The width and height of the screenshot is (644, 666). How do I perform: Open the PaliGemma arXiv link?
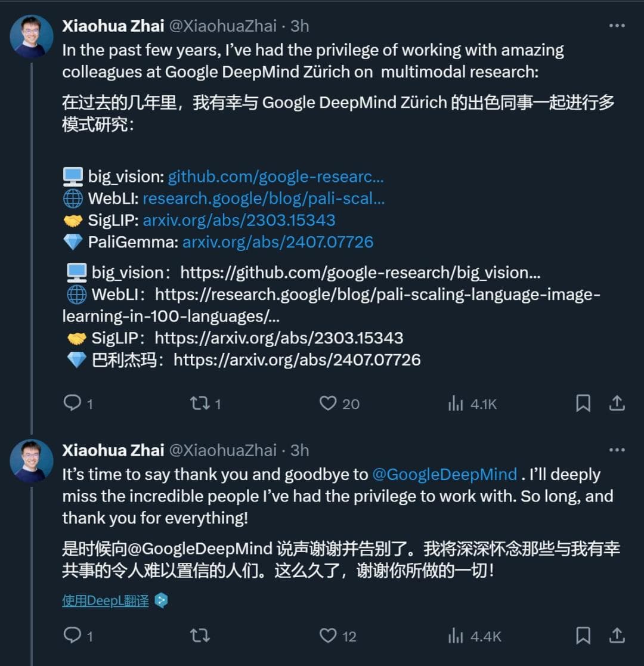click(x=278, y=241)
